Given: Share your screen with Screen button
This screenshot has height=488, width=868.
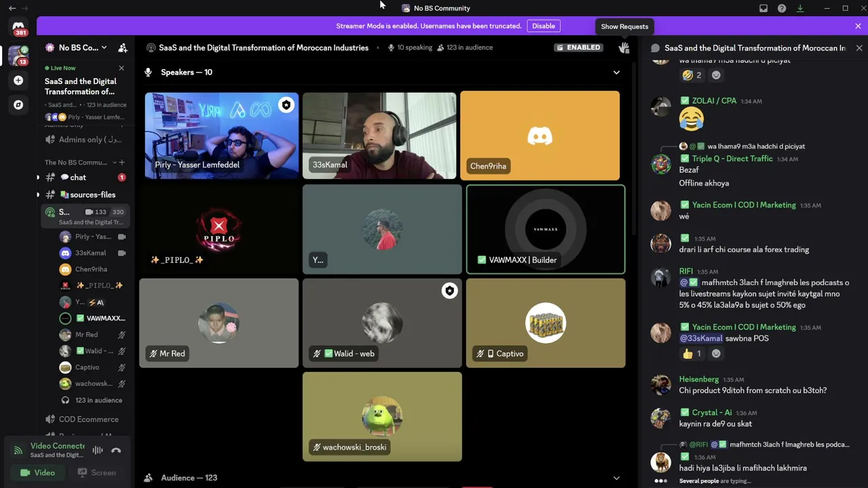Looking at the screenshot, I should coord(96,472).
